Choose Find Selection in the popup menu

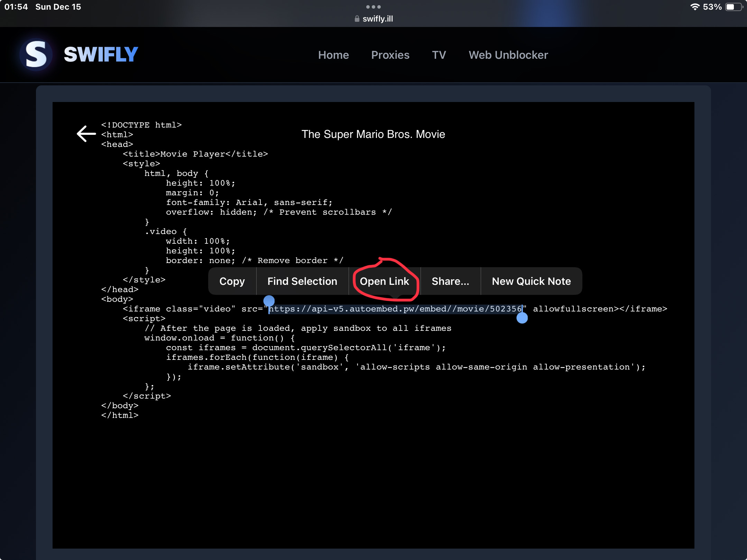[302, 281]
